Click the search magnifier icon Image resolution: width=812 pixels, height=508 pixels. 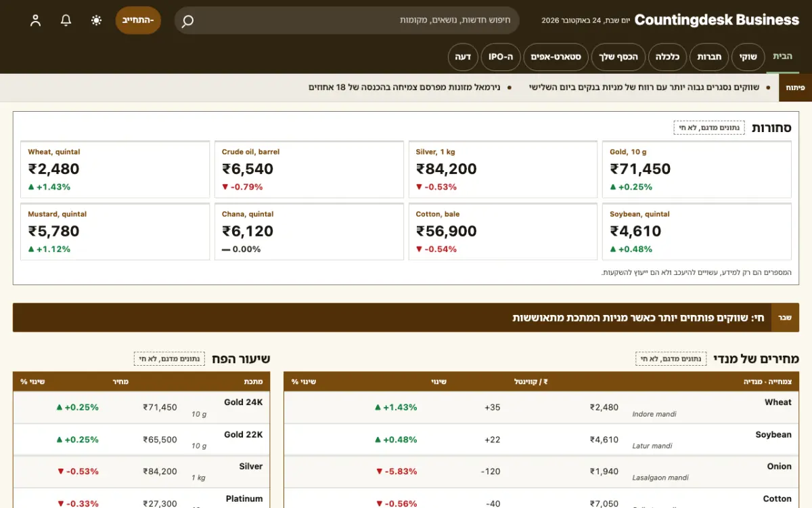tap(188, 21)
